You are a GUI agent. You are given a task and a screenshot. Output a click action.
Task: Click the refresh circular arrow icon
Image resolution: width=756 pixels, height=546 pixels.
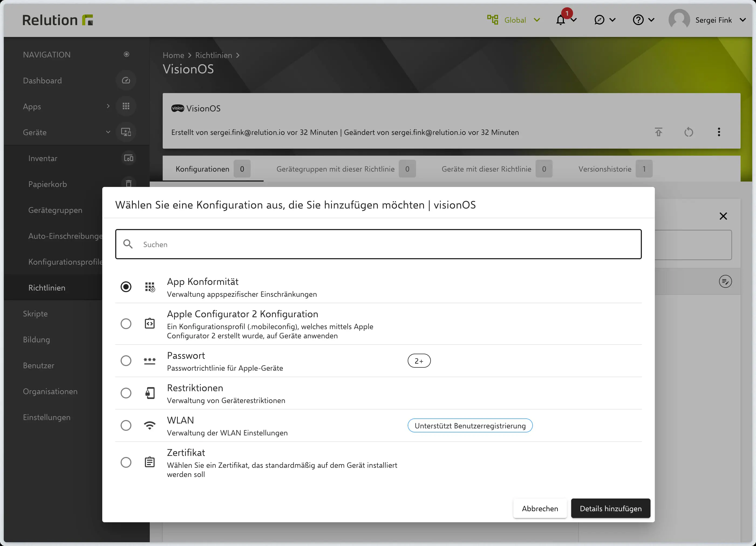[689, 132]
